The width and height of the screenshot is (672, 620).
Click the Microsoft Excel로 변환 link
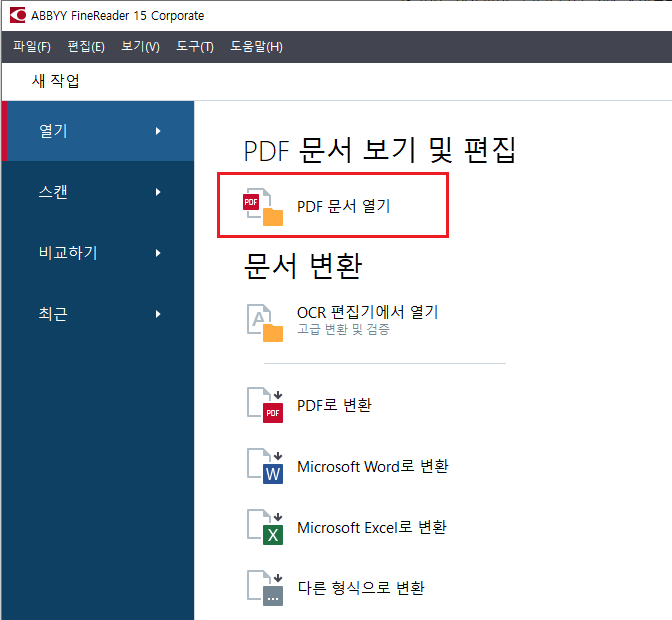(x=372, y=527)
